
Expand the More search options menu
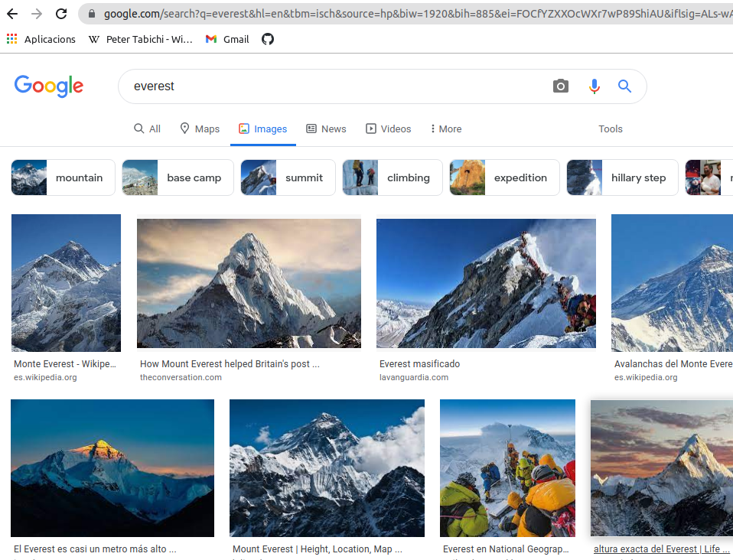(x=446, y=129)
